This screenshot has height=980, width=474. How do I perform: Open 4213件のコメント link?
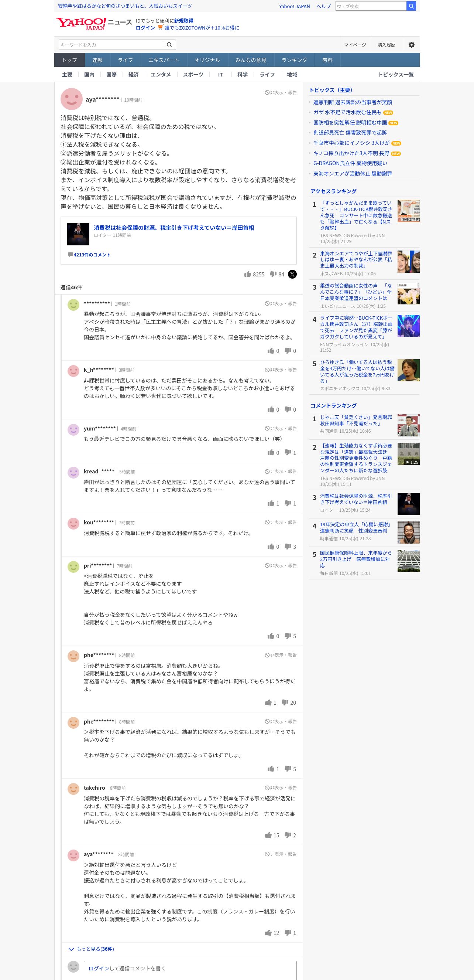92,255
